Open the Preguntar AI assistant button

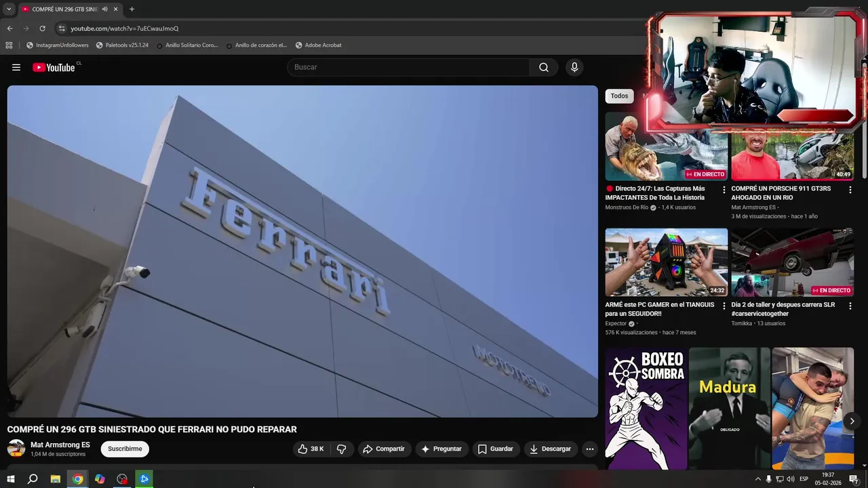click(x=441, y=449)
